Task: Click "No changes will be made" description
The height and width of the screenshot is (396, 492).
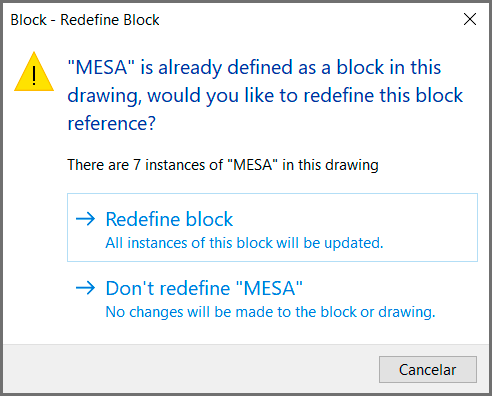Action: coord(270,312)
